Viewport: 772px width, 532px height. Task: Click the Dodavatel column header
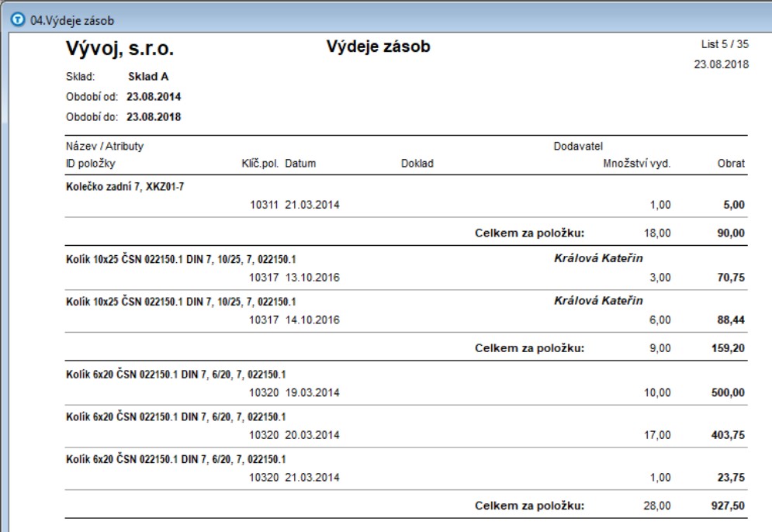578,146
